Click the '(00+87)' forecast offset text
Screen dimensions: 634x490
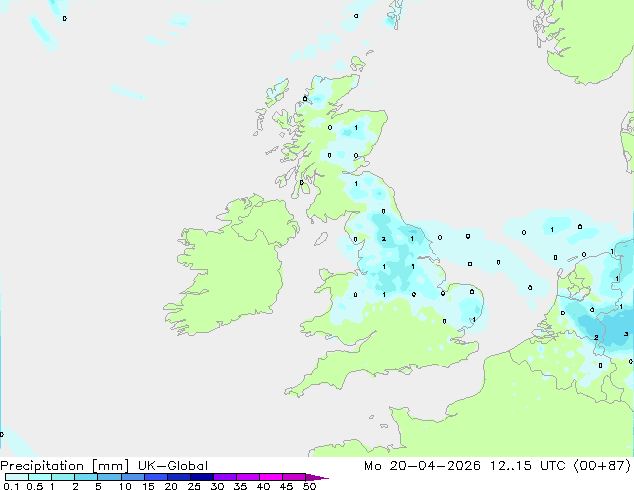(x=602, y=466)
